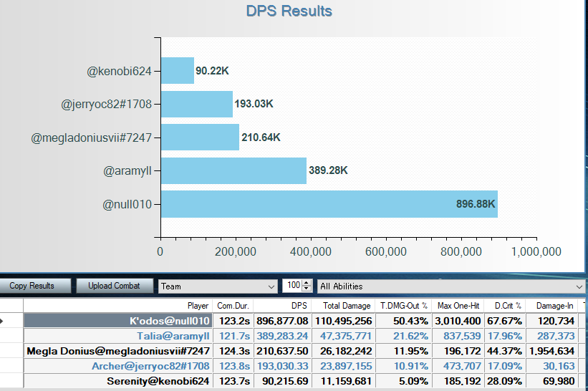Click the Max One-Hit column header
Viewport: 588px width, 391px height.
coord(458,306)
